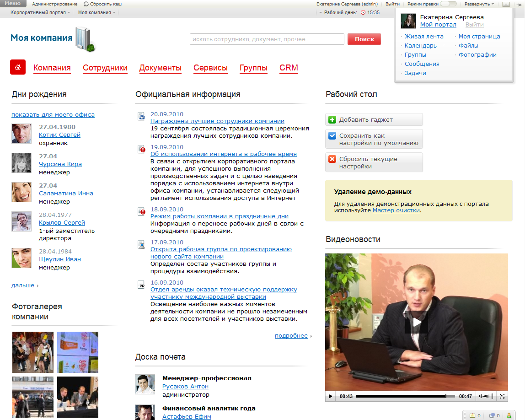Click the tasks notes counter icon in bottom bar

click(x=472, y=415)
